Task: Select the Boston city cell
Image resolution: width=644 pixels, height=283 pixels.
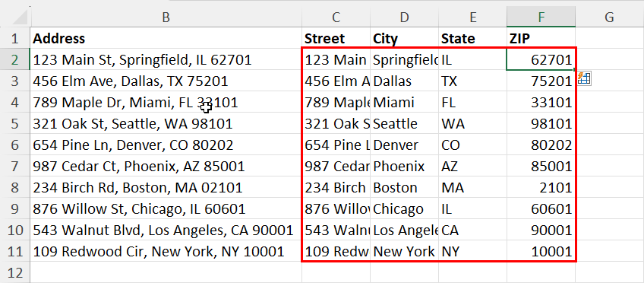Action: pos(405,188)
